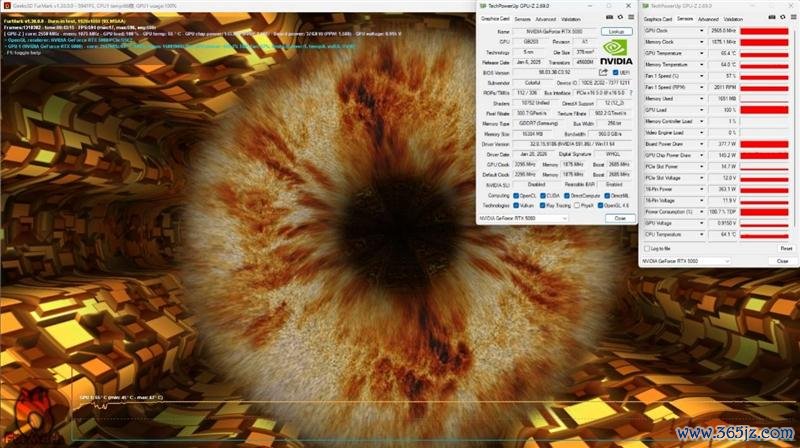Click the GPU Load red sensor graph
Image resolution: width=800 pixels, height=448 pixels.
click(x=764, y=110)
